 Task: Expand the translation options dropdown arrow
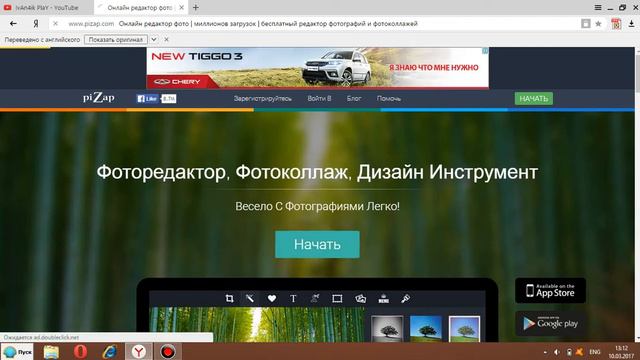pyautogui.click(x=154, y=40)
